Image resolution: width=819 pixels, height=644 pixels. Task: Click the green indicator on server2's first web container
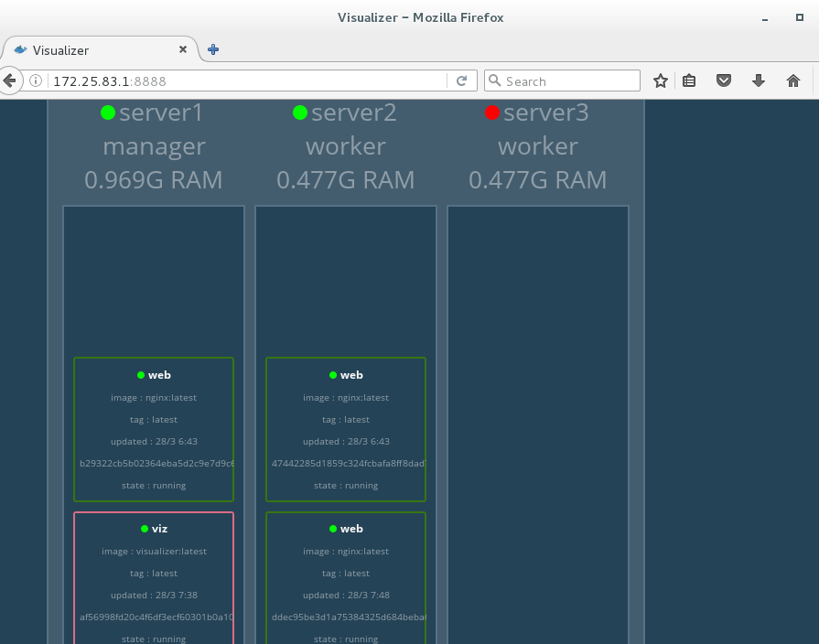[333, 374]
